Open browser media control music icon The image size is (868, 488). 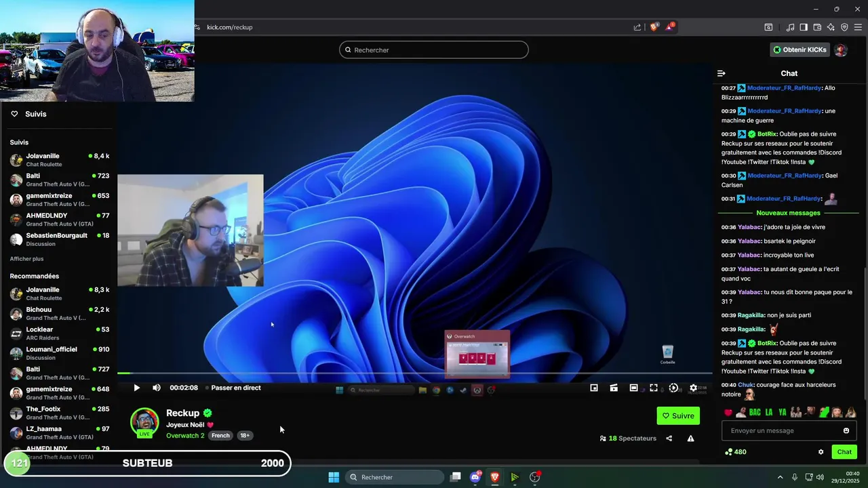click(x=790, y=27)
